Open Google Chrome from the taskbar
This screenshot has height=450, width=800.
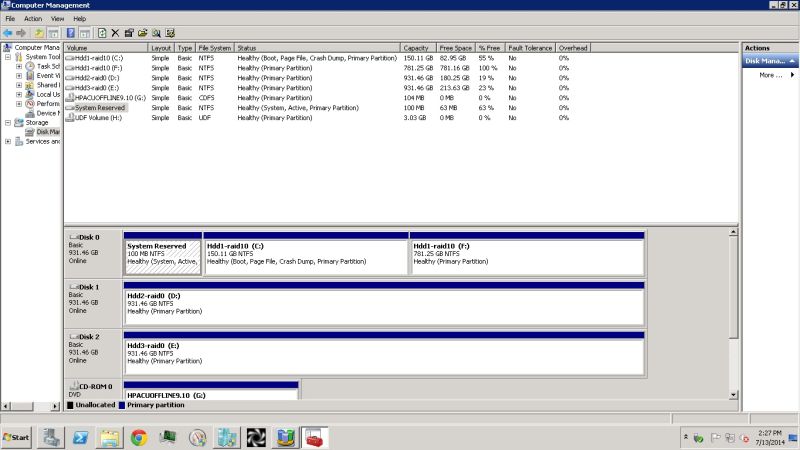[138, 438]
